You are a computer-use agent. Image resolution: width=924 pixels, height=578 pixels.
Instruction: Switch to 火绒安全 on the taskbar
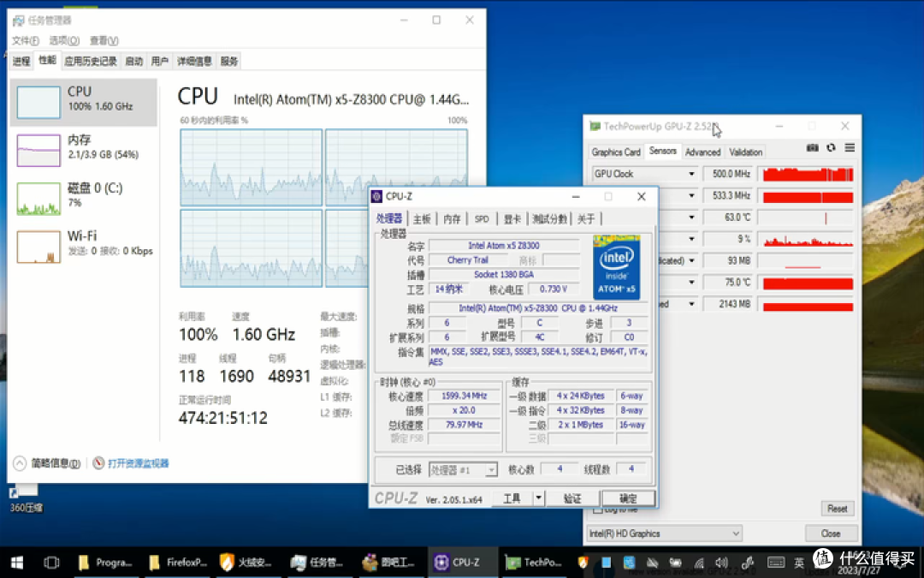click(246, 563)
